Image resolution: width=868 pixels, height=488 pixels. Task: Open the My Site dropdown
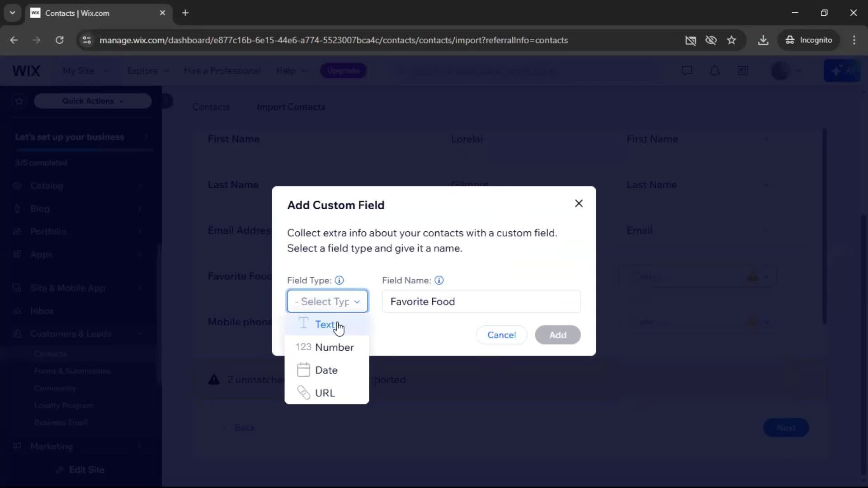pyautogui.click(x=85, y=71)
